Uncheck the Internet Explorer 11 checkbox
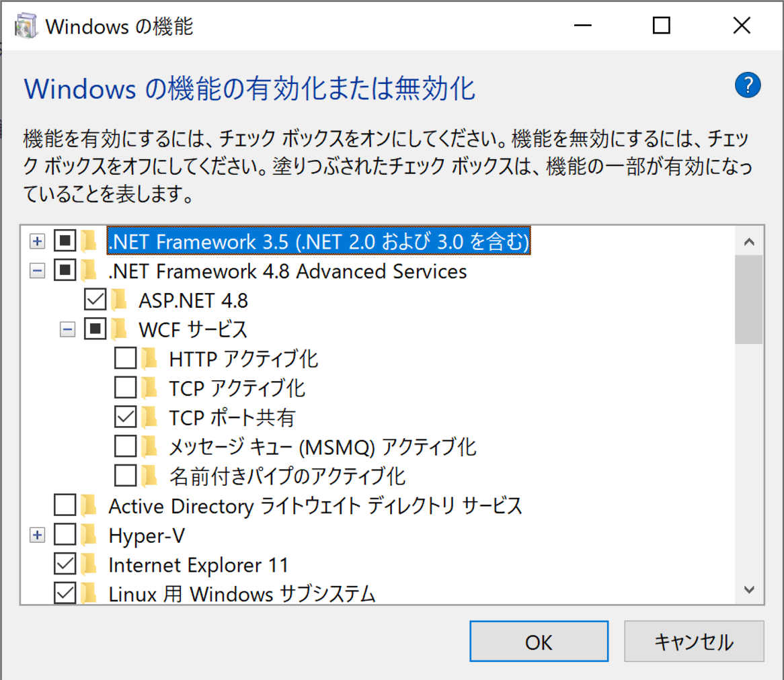This screenshot has height=680, width=784. [65, 564]
